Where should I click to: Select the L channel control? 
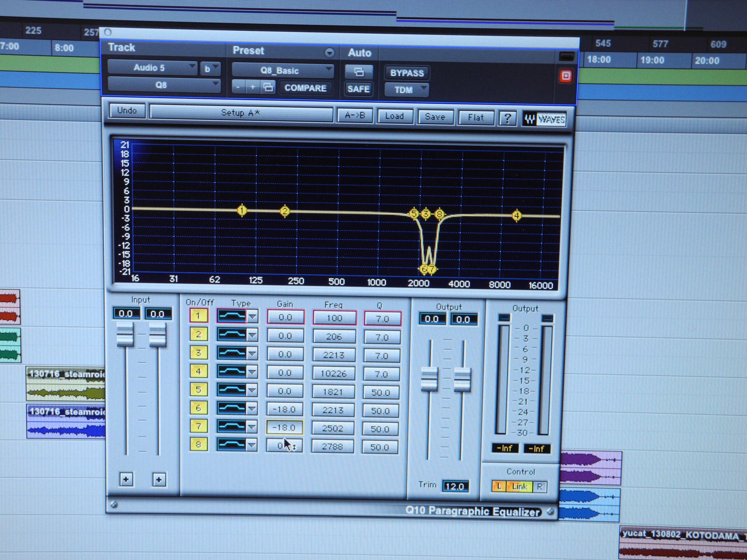click(500, 486)
